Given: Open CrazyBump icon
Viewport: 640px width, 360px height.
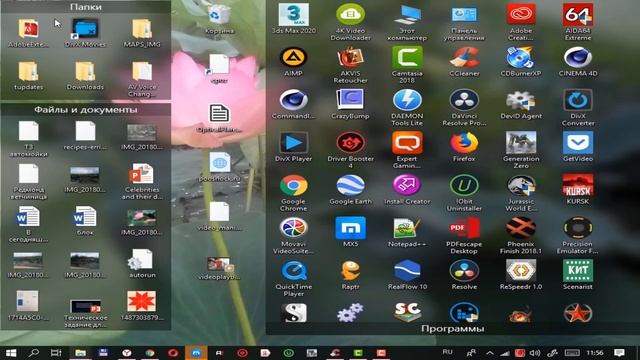Looking at the screenshot, I should [350, 100].
